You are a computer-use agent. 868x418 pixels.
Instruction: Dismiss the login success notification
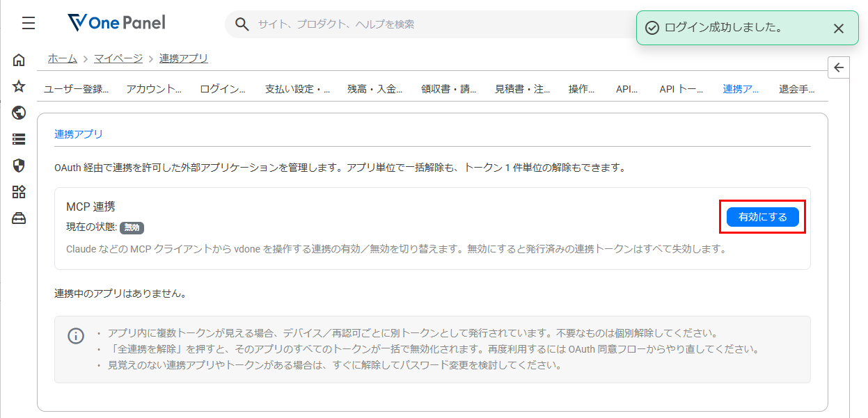839,29
